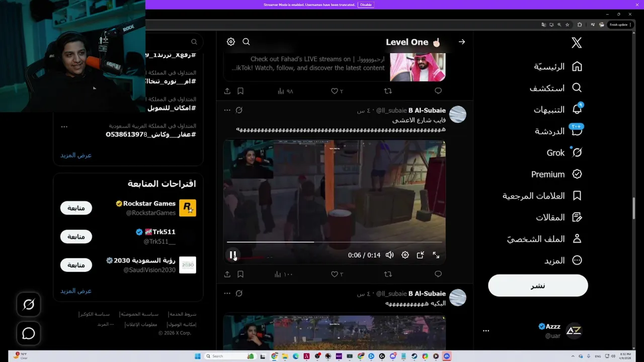Image resolution: width=644 pixels, height=362 pixels.
Task: Toggle picture-in-picture for the video
Action: [421, 255]
